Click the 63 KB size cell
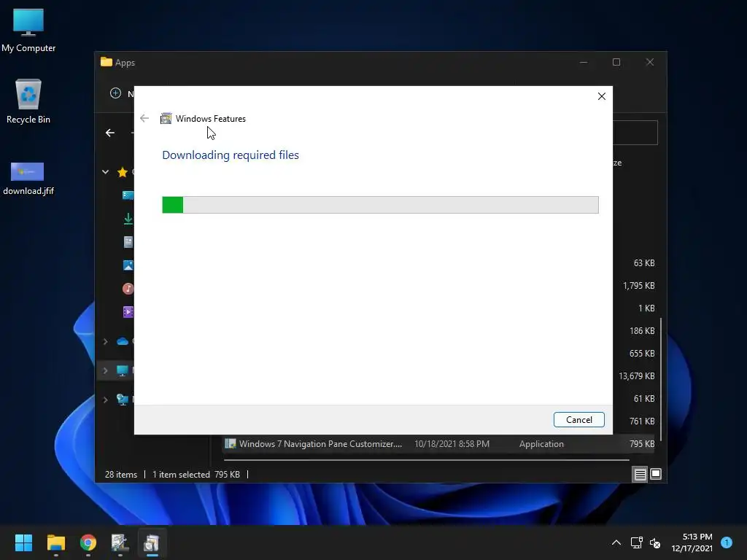Screen dimensions: 747x560 [644, 262]
